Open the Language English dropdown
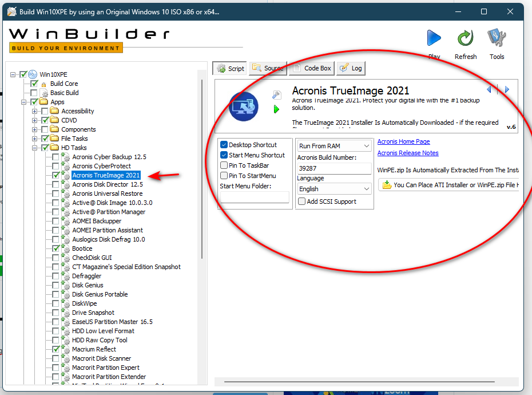 [x=334, y=189]
